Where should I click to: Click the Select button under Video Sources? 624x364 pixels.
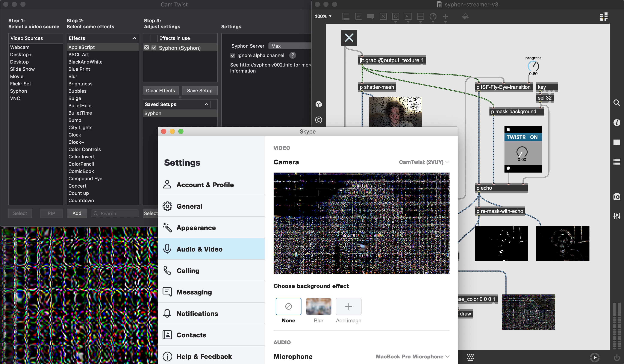click(x=20, y=213)
